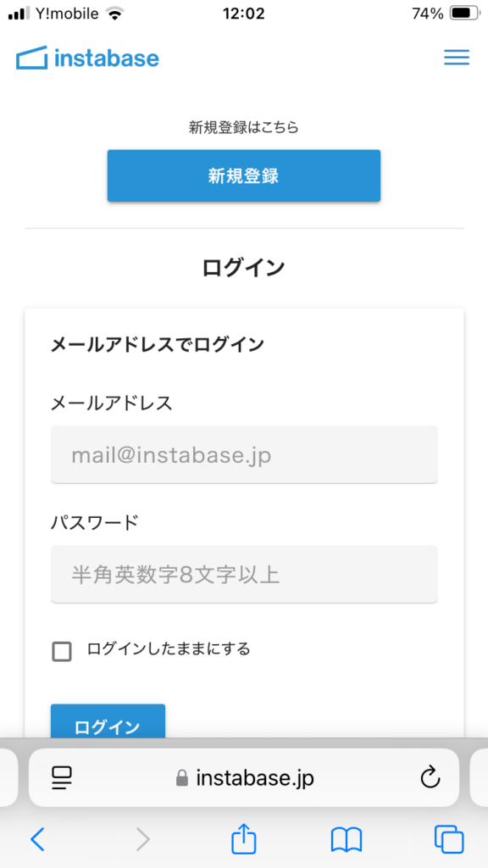Tap the Wi-Fi status icon
This screenshot has height=868, width=488.
coord(114,14)
